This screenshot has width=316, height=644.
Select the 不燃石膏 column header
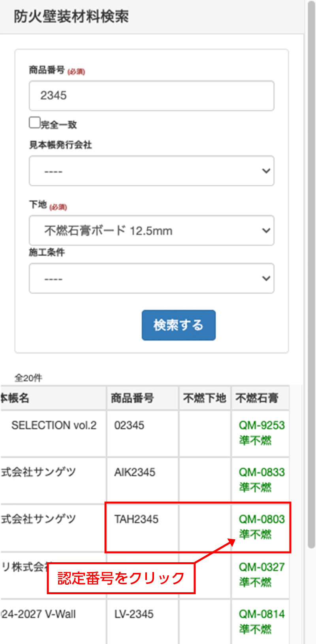pyautogui.click(x=257, y=398)
